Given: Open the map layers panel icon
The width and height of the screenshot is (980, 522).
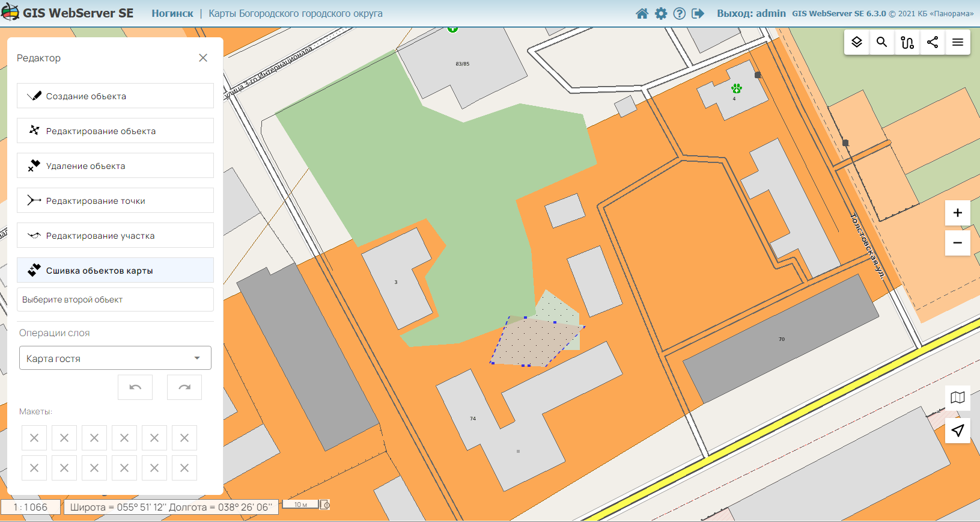Looking at the screenshot, I should 857,42.
